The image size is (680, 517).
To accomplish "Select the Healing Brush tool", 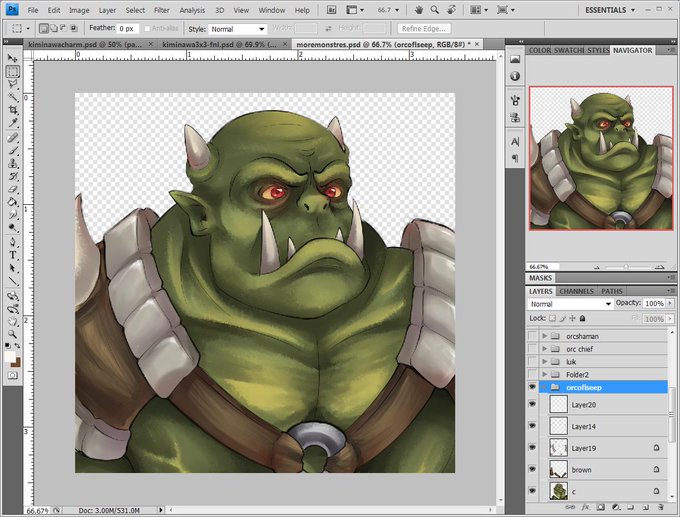I will 13,138.
